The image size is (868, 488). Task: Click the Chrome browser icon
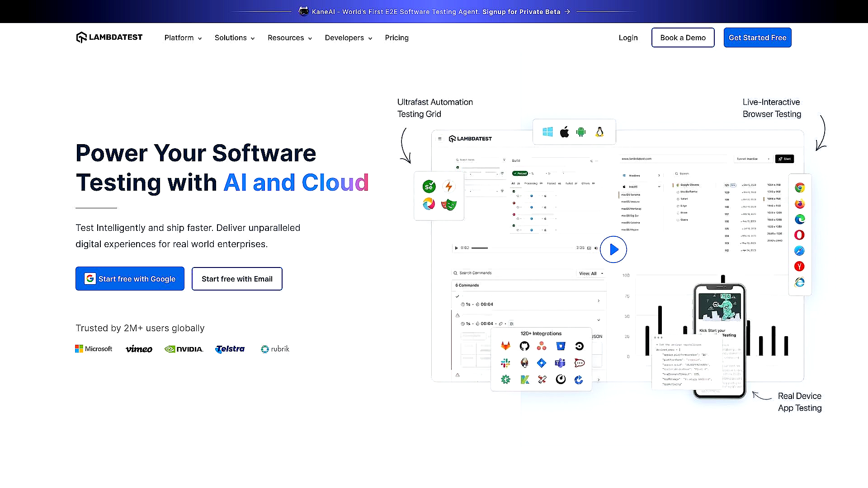pos(800,188)
